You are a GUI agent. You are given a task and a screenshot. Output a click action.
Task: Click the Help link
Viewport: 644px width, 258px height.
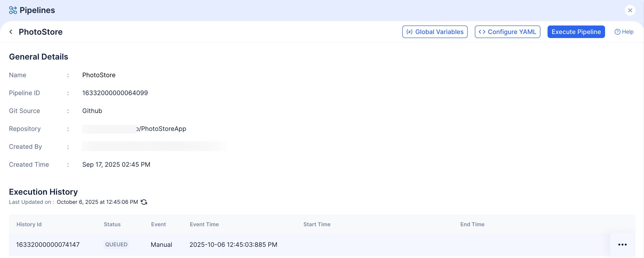click(627, 32)
